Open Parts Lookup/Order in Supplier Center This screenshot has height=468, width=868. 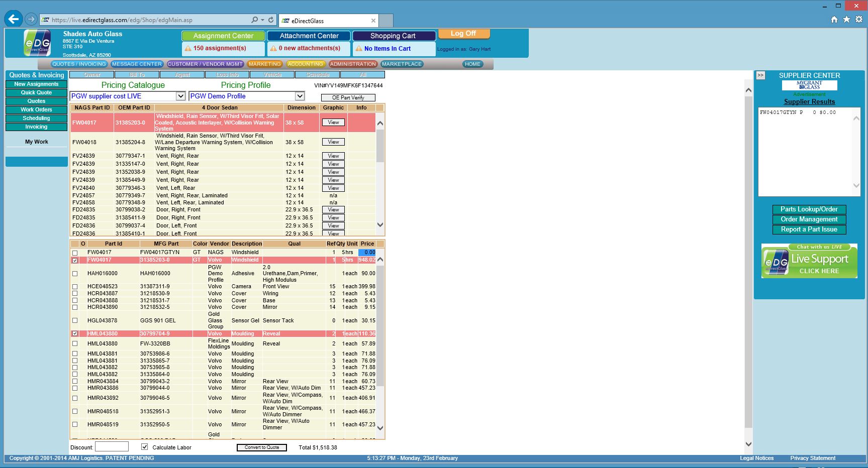pyautogui.click(x=809, y=209)
